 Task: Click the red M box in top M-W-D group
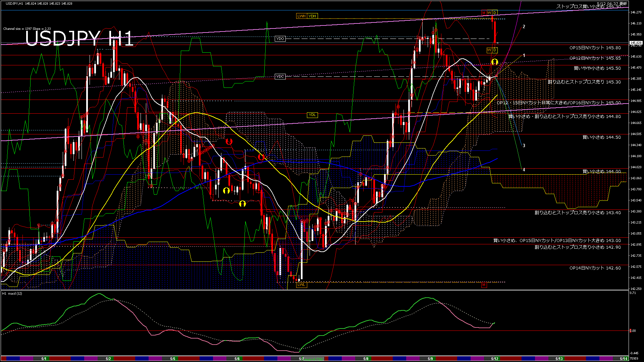pos(484,13)
